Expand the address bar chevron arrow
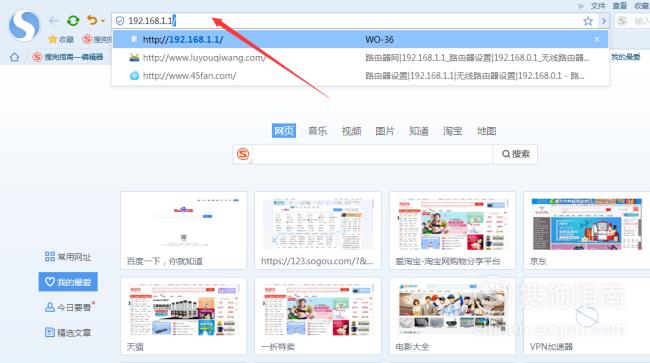Viewport: 650px width, 363px height. [604, 21]
